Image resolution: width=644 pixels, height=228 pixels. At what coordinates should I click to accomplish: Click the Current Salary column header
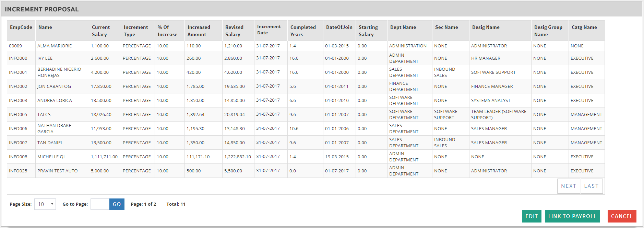click(x=101, y=31)
